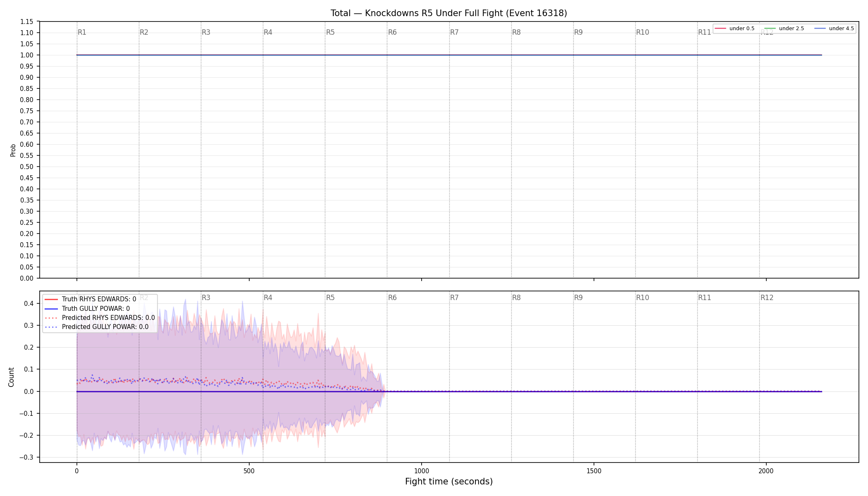Select the 'under 4.5' legend label
The image size is (868, 496).
point(842,29)
